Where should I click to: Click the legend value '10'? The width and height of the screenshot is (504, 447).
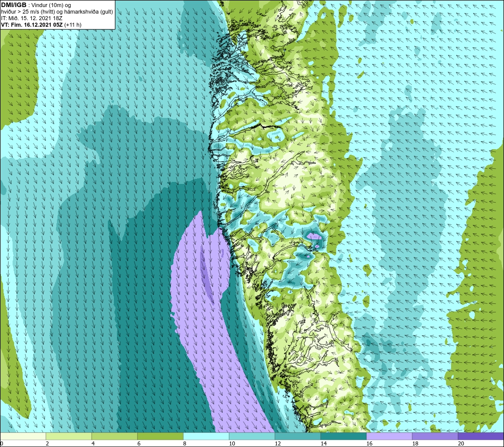pyautogui.click(x=232, y=444)
